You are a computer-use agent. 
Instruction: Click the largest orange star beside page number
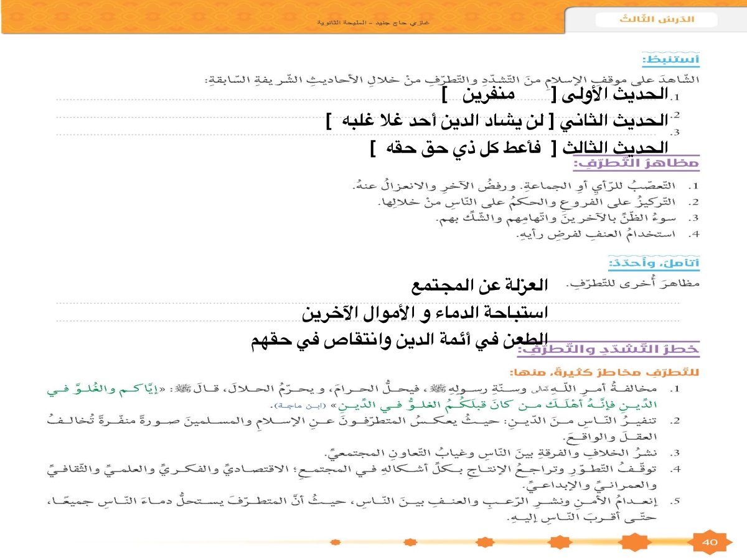pos(637,542)
